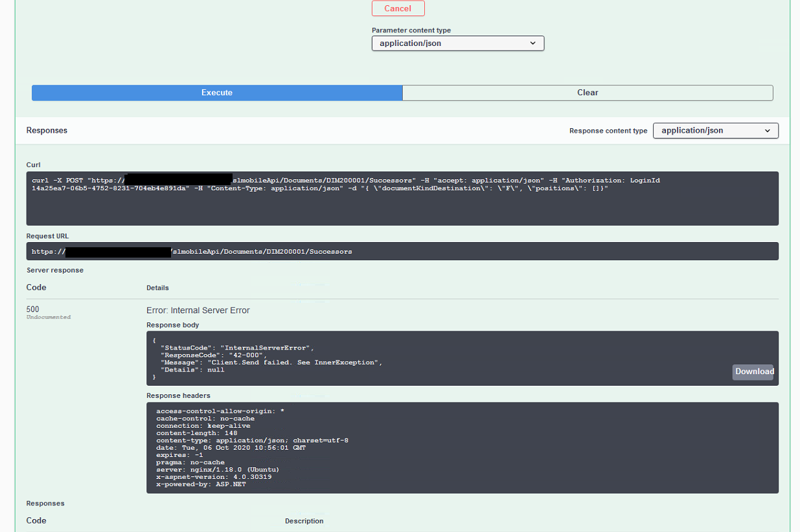The height and width of the screenshot is (532, 800).
Task: Execute the API request
Action: (216, 93)
